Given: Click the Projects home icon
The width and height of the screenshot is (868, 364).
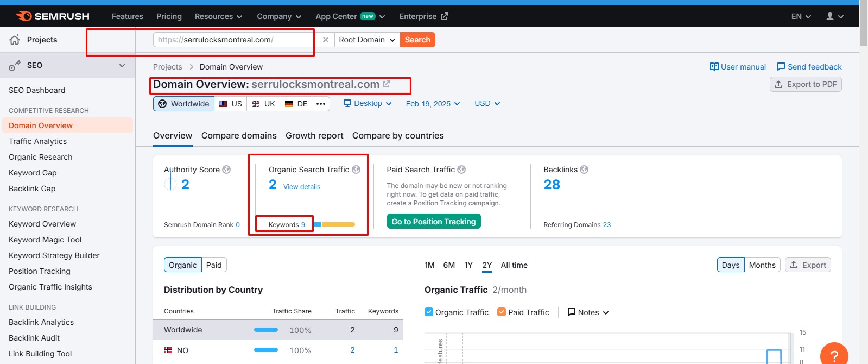Looking at the screenshot, I should 15,40.
